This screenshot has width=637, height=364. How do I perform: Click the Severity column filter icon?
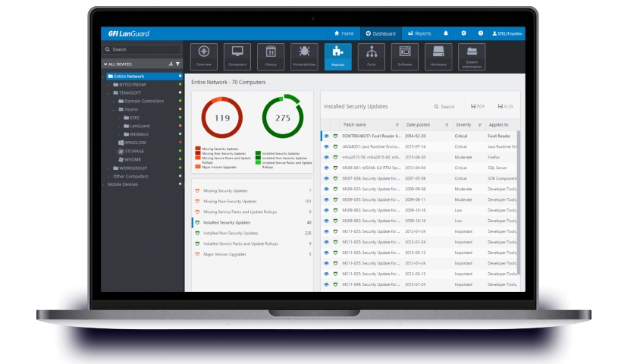480,125
